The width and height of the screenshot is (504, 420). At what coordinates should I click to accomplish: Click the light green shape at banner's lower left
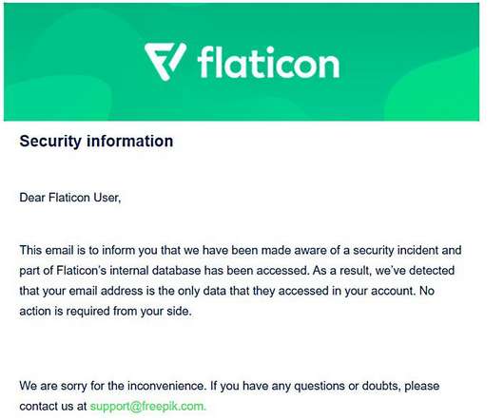pos(58,100)
